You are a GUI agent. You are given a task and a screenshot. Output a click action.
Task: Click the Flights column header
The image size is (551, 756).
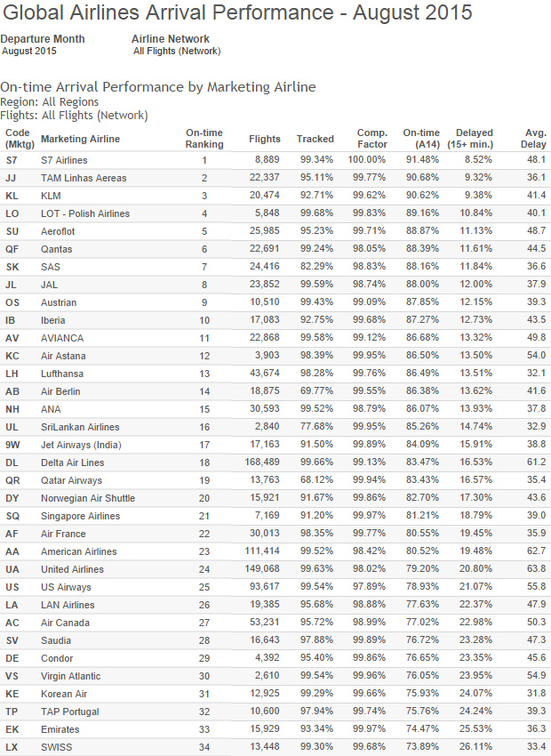tap(265, 139)
